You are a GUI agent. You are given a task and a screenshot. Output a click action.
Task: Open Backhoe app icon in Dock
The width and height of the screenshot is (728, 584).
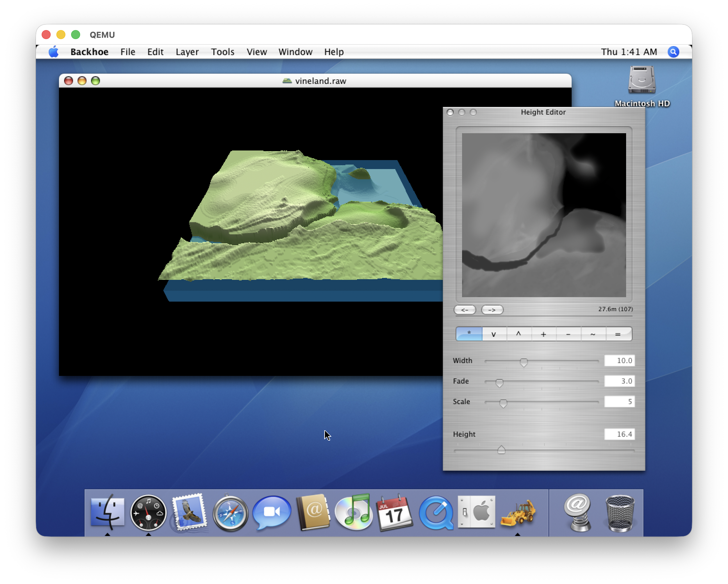click(517, 512)
